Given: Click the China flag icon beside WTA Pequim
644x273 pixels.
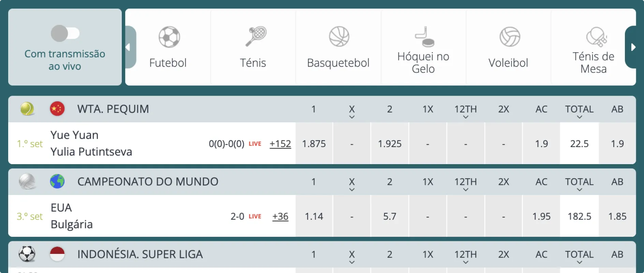Looking at the screenshot, I should pyautogui.click(x=57, y=109).
